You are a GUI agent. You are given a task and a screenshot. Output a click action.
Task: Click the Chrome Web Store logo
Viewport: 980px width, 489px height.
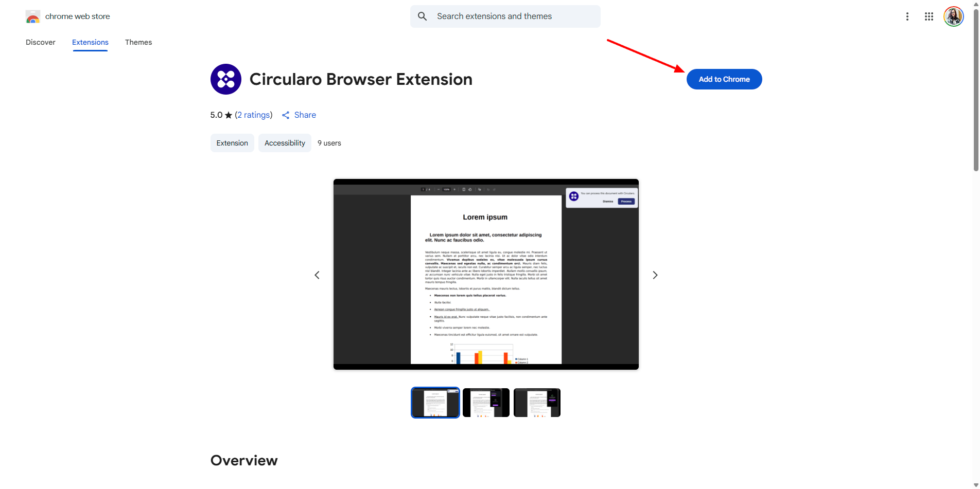click(x=33, y=16)
